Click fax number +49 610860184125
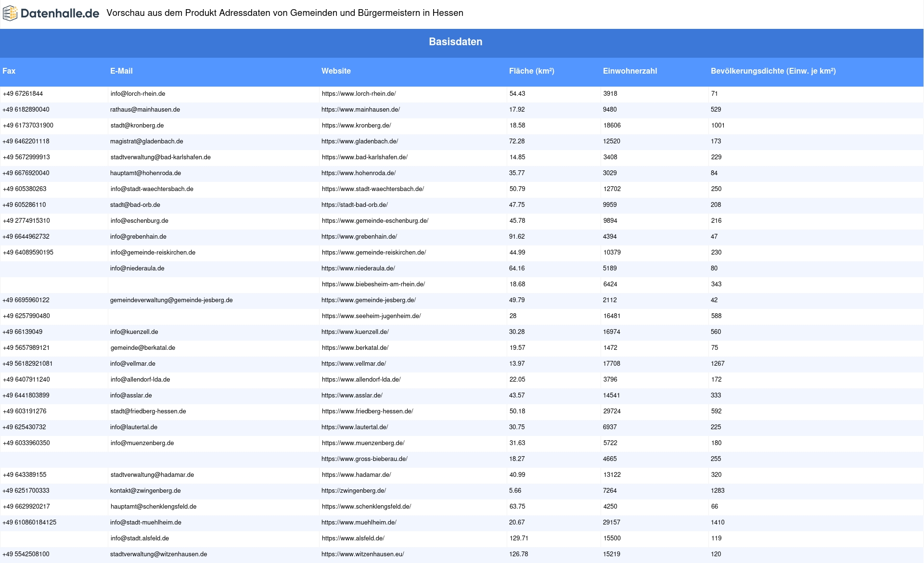 pyautogui.click(x=29, y=523)
